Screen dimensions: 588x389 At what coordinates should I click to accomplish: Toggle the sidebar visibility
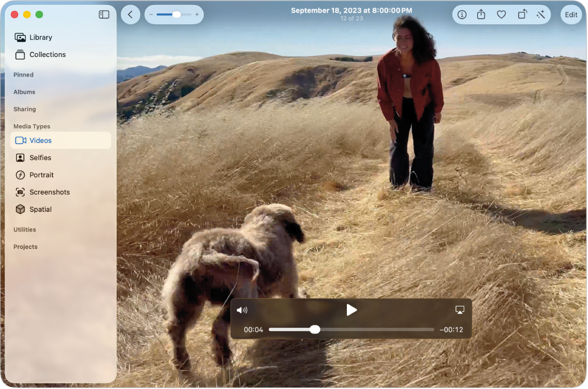(104, 14)
